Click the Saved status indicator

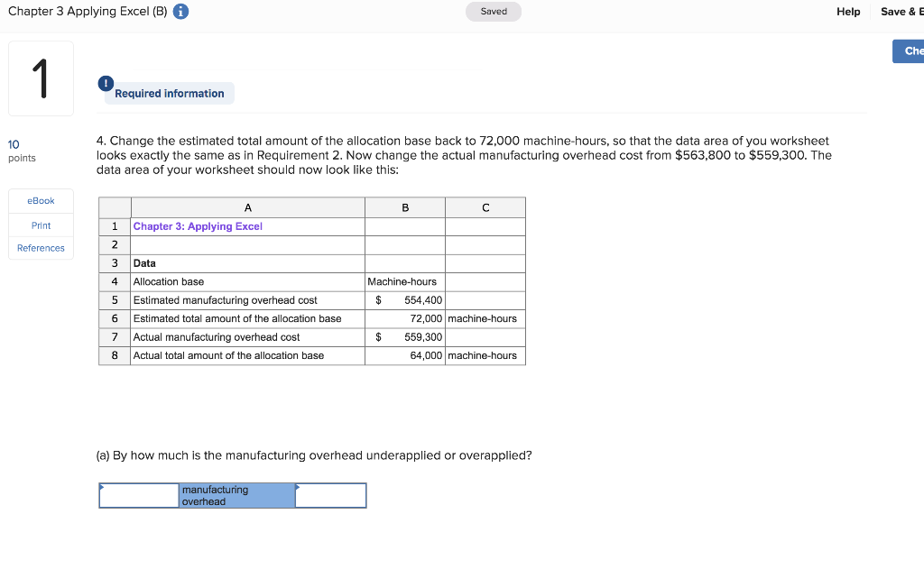[x=494, y=12]
